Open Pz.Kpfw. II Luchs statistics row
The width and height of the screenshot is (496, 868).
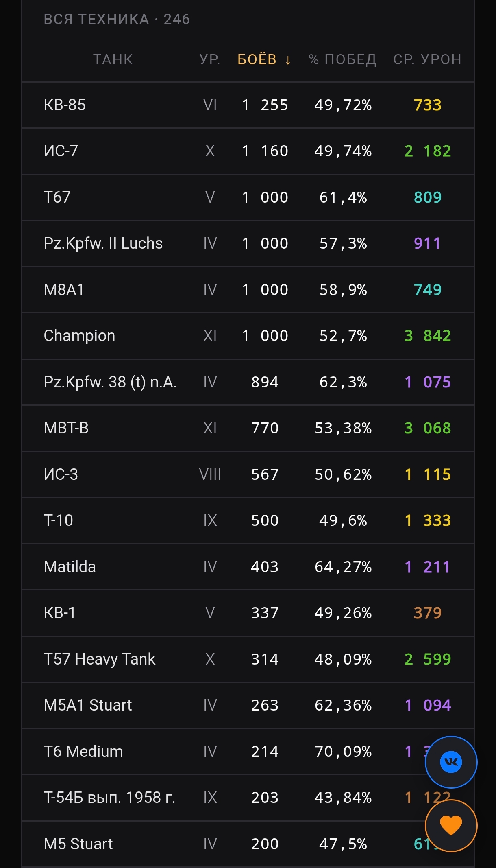pyautogui.click(x=248, y=243)
